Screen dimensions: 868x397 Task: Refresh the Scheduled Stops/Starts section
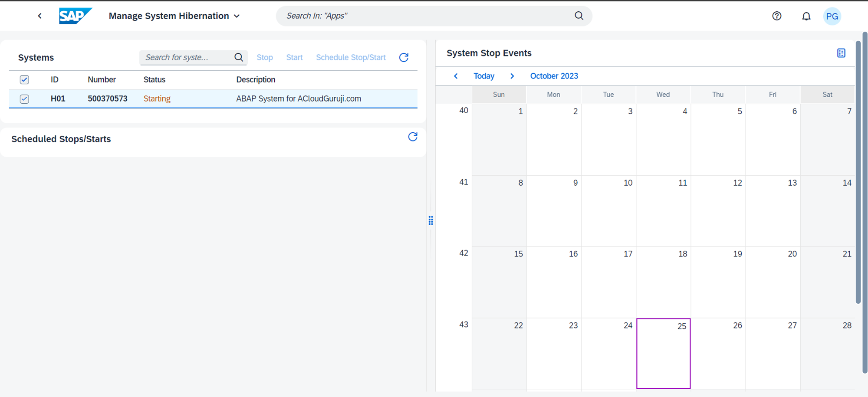coord(412,137)
